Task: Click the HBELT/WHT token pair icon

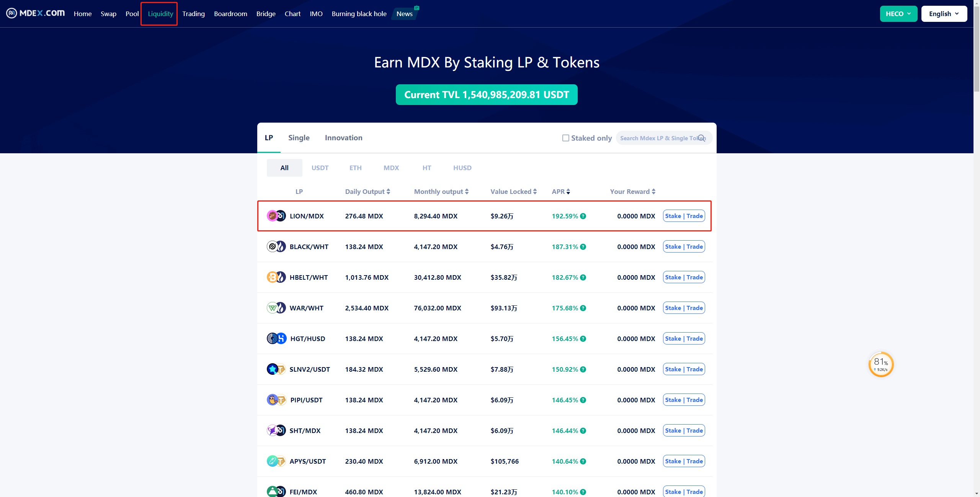Action: (x=276, y=277)
